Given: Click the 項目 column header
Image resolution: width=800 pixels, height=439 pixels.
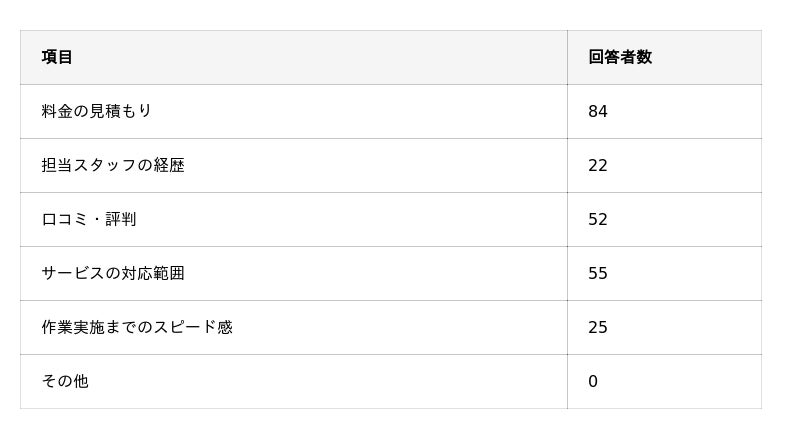Looking at the screenshot, I should click(x=58, y=57).
